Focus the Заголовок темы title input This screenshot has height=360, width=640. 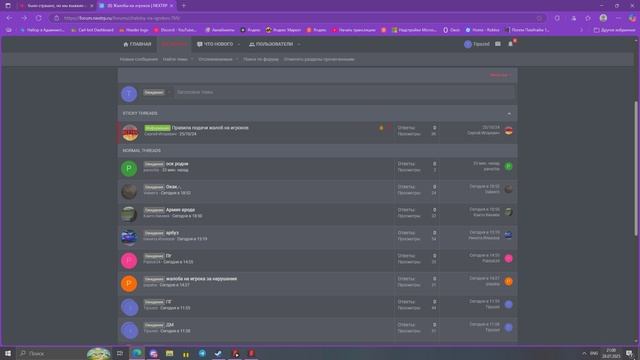pos(344,92)
